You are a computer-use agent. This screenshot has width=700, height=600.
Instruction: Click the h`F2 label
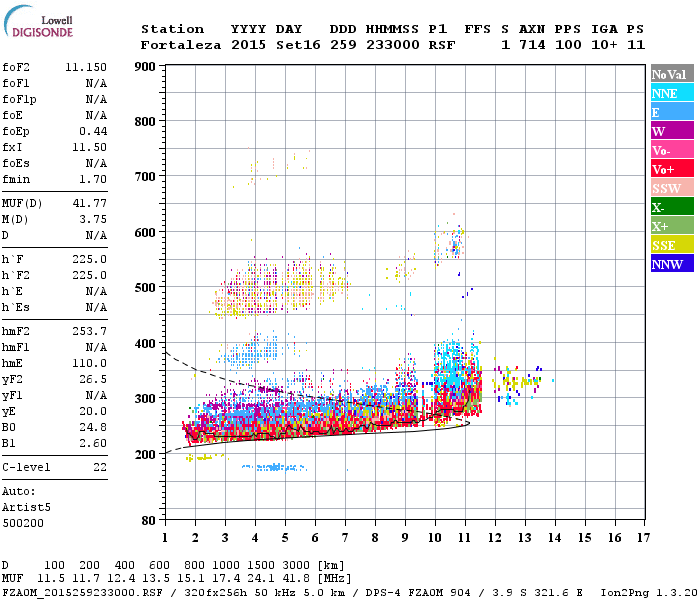(x=16, y=275)
